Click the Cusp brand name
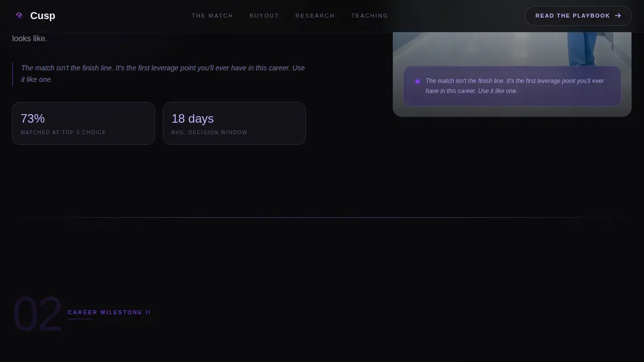This screenshot has width=644, height=362. 43,16
